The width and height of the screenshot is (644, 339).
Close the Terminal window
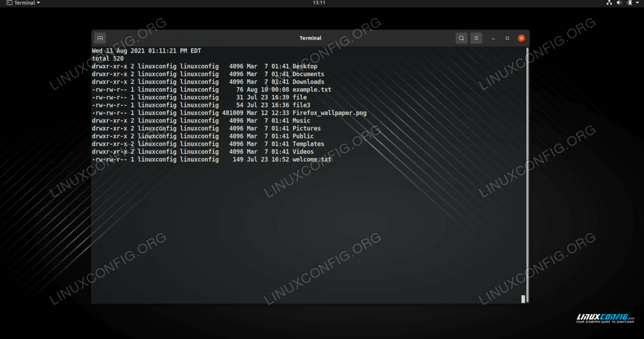(x=521, y=38)
